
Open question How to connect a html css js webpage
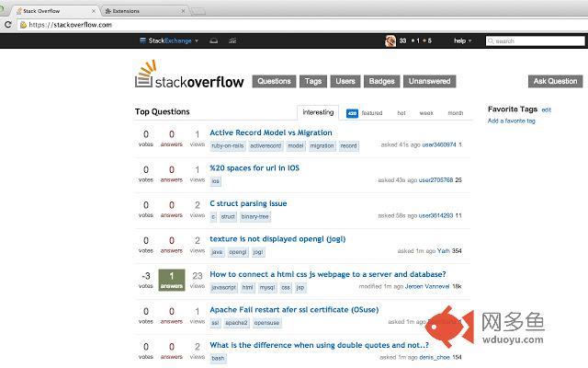coord(328,274)
